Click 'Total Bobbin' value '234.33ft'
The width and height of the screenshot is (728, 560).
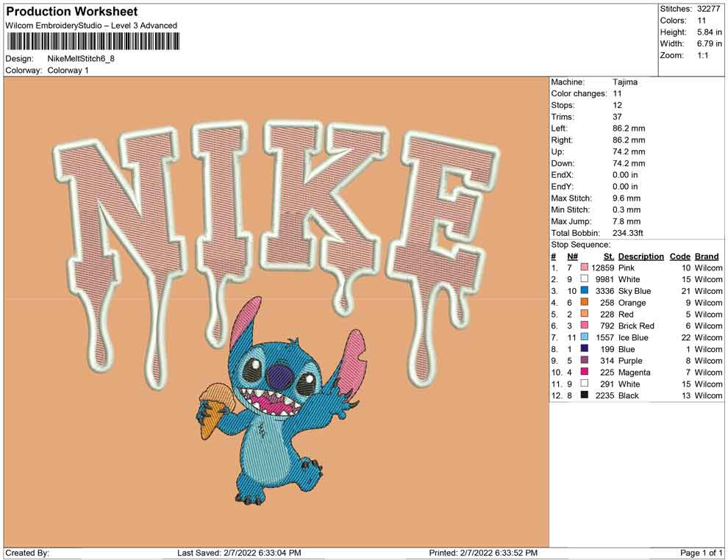pos(628,233)
